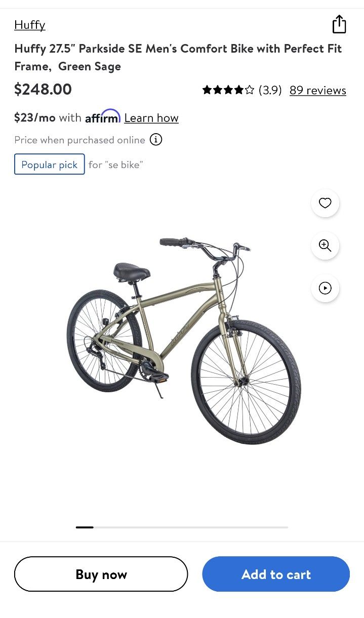This screenshot has width=364, height=618.
Task: Click the Affirm logo
Action: tap(103, 117)
